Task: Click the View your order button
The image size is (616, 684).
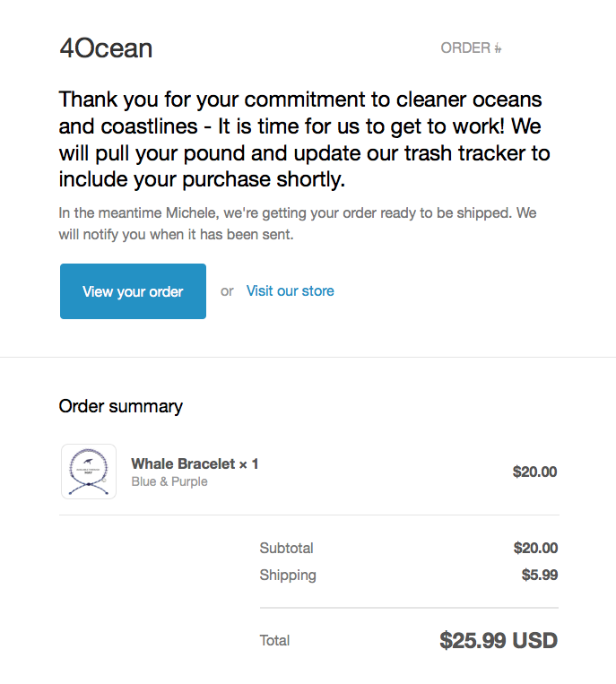Action: click(133, 291)
